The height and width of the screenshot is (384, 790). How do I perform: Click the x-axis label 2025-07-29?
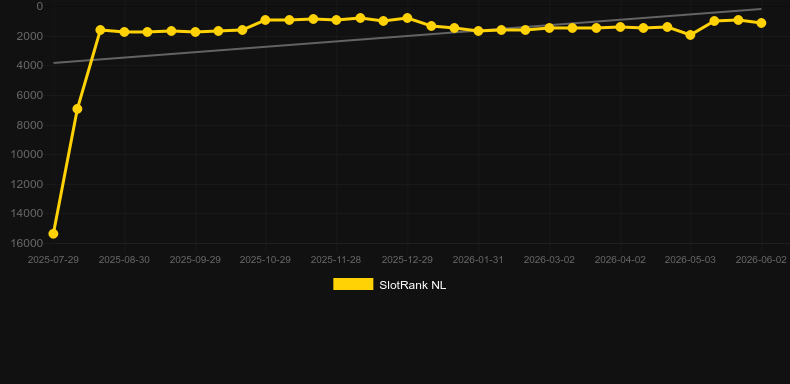pyautogui.click(x=53, y=260)
